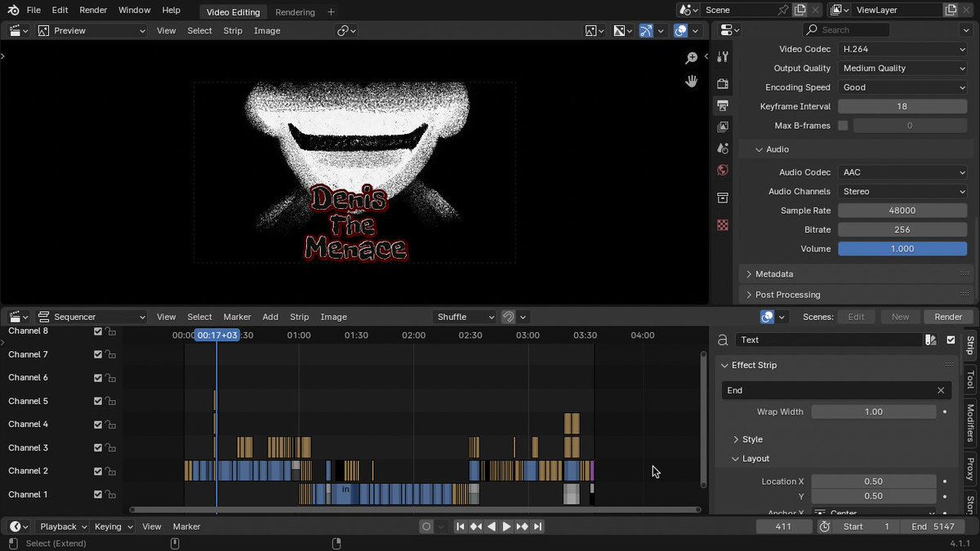Viewport: 980px width, 551px height.
Task: Open the Render properties tab icon
Action: click(x=723, y=83)
